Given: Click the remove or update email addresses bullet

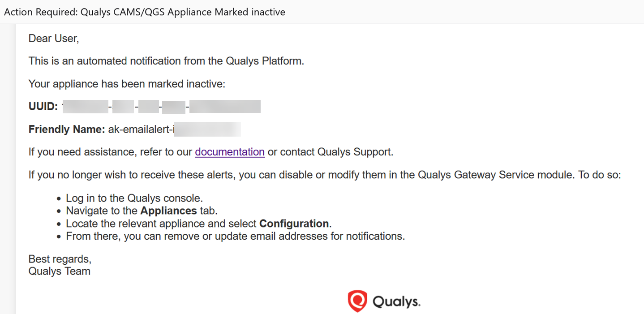Looking at the screenshot, I should pyautogui.click(x=235, y=236).
